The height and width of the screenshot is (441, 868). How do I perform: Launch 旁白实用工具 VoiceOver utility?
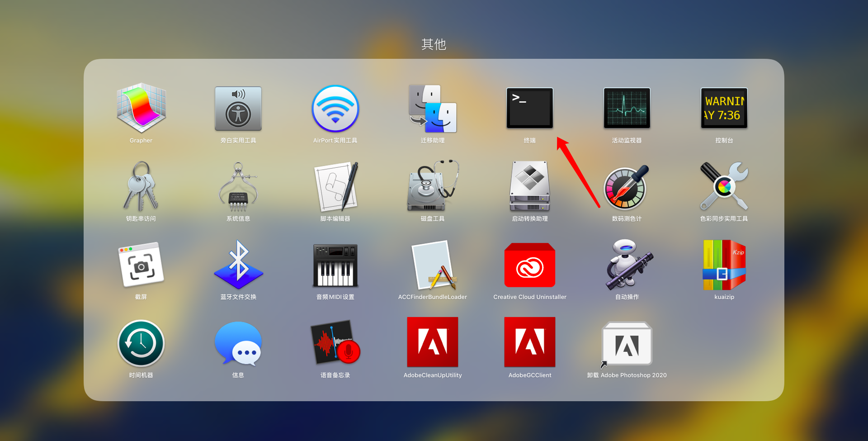pyautogui.click(x=238, y=109)
